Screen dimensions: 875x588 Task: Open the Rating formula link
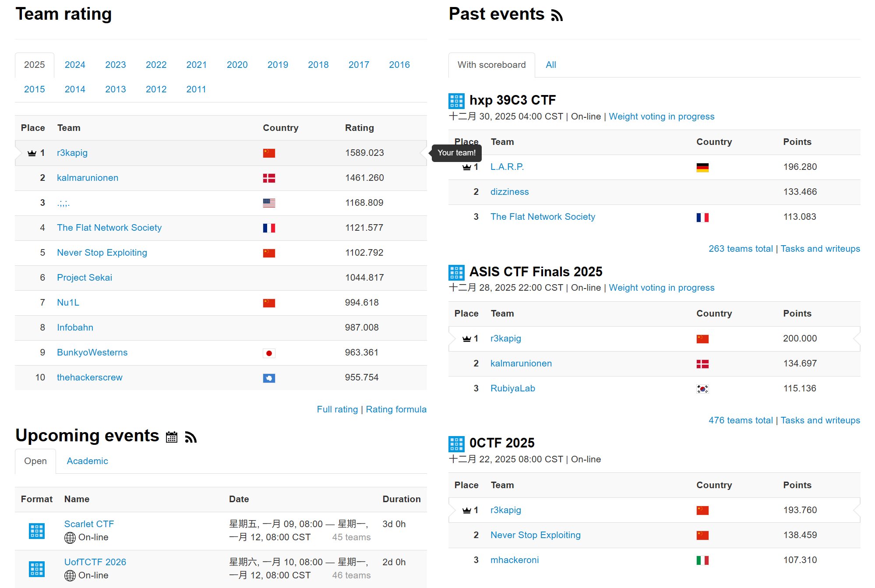click(396, 409)
